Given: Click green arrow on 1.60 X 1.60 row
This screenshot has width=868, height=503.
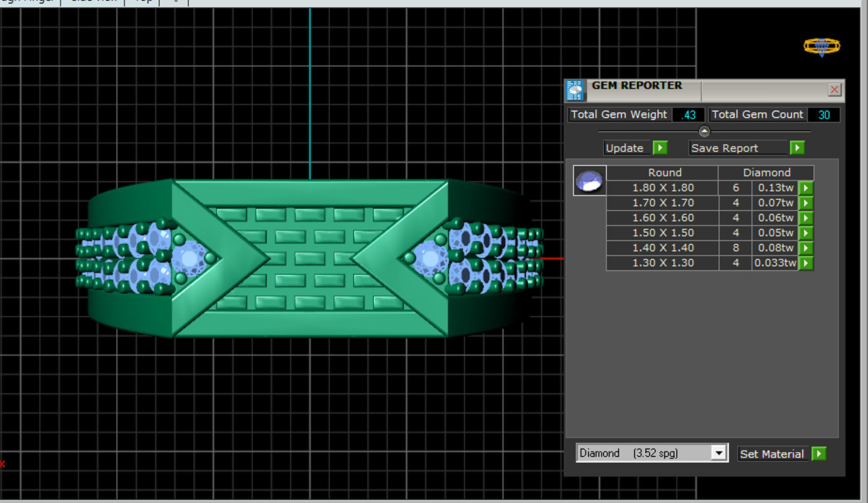Looking at the screenshot, I should pos(806,218).
